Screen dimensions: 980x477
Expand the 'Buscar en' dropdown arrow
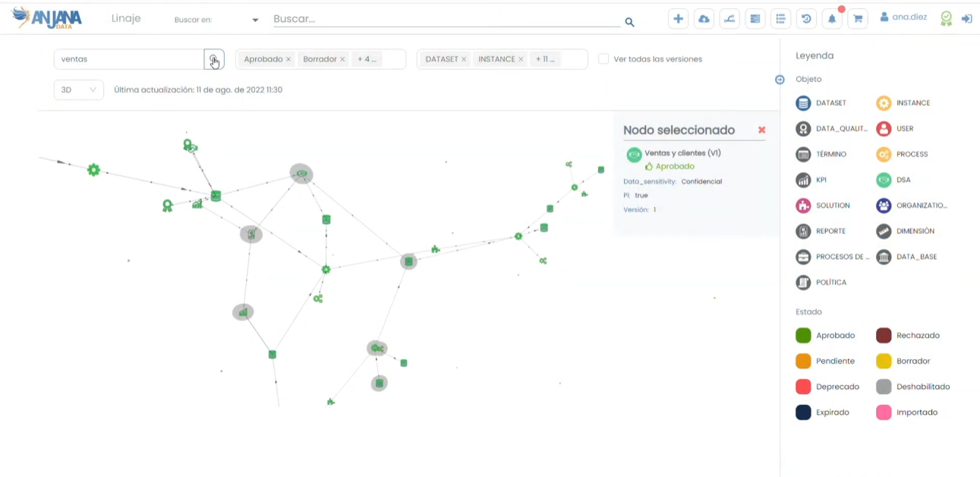pos(255,20)
